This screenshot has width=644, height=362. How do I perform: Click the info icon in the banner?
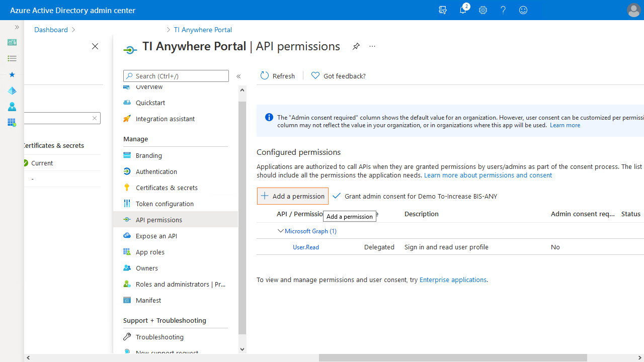click(x=269, y=117)
